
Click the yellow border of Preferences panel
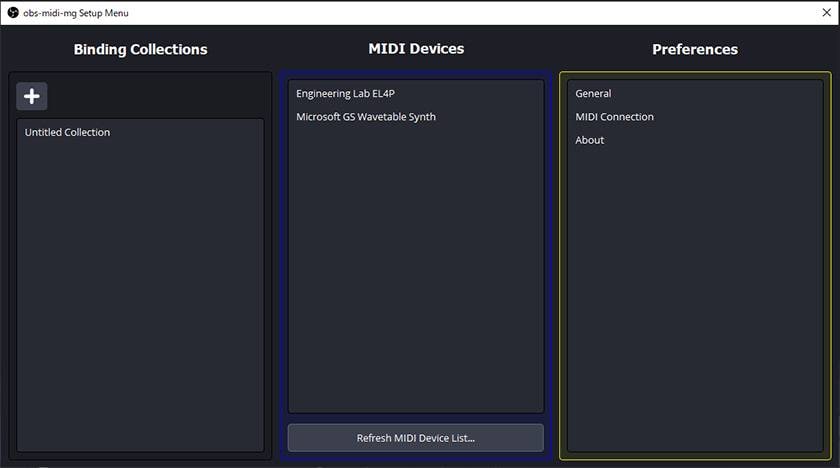(x=561, y=250)
